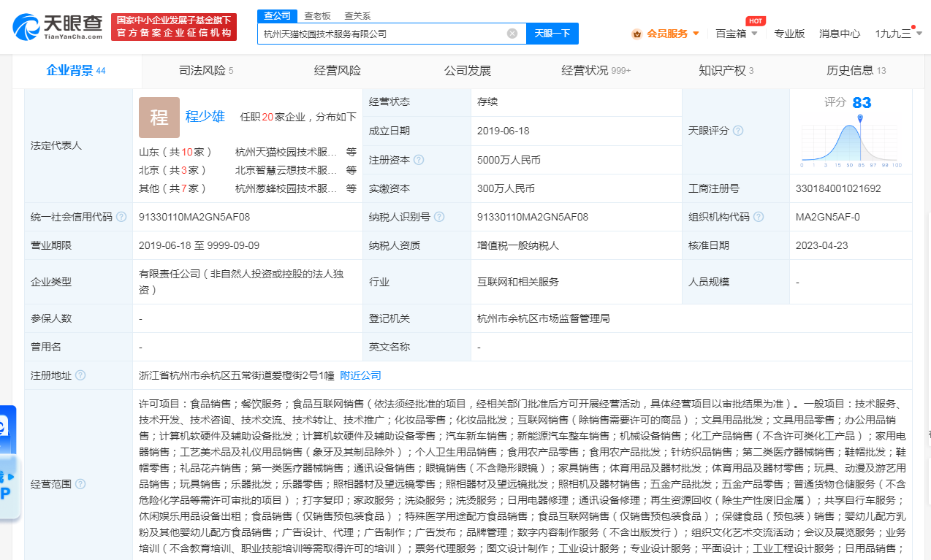Click help icon beside 天眼评分
The image size is (931, 560).
click(x=738, y=131)
